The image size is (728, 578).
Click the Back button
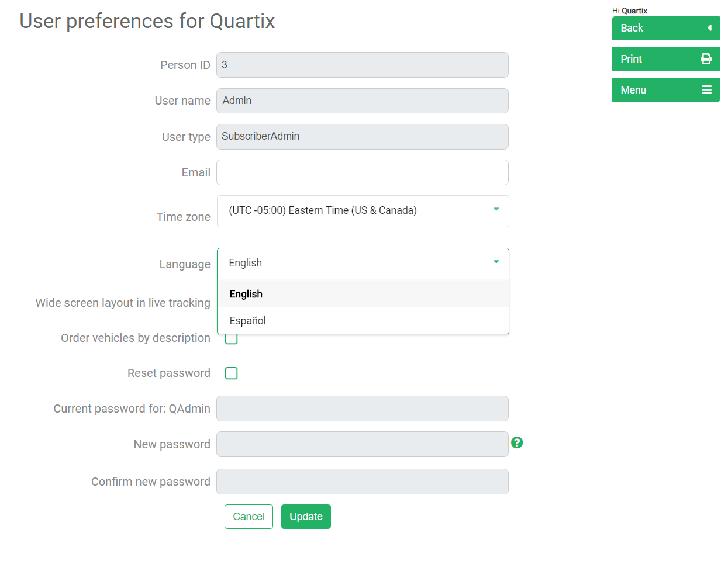click(665, 28)
